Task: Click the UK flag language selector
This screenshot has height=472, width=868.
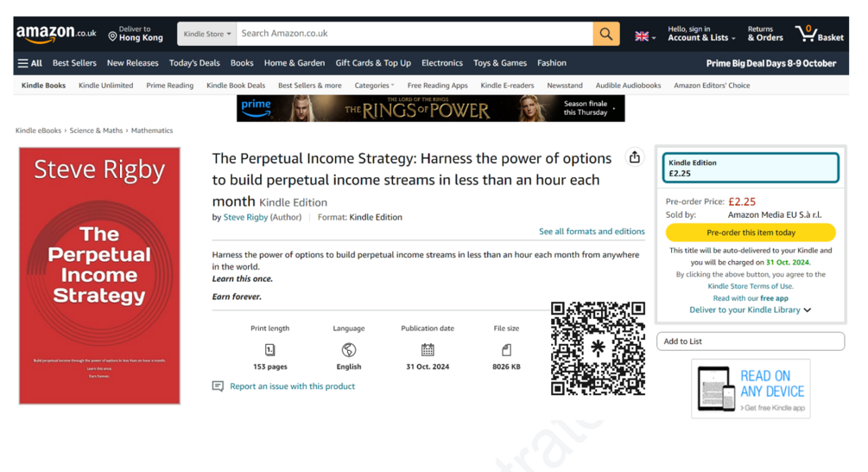Action: [645, 36]
